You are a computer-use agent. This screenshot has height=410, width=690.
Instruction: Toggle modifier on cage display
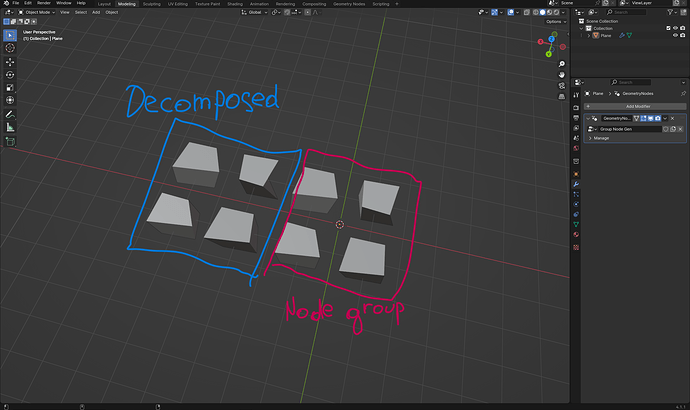click(636, 118)
